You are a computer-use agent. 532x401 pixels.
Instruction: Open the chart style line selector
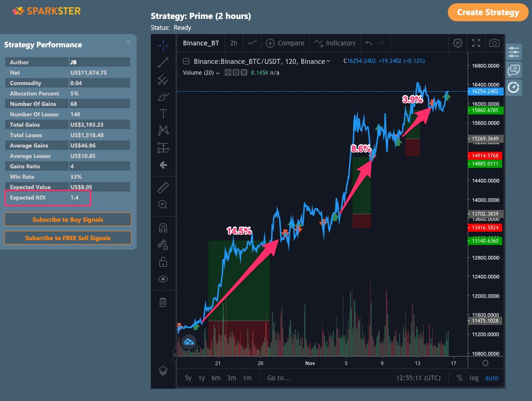tap(252, 43)
